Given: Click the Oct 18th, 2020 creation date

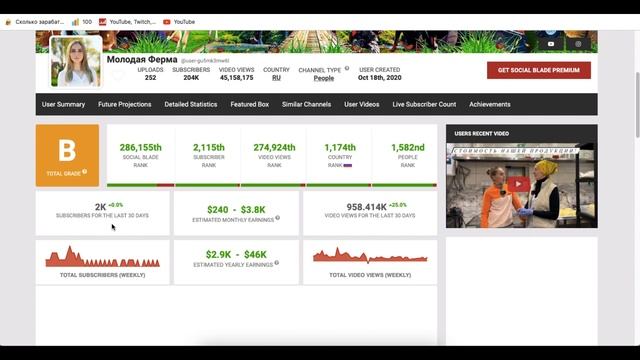Looking at the screenshot, I should point(380,78).
